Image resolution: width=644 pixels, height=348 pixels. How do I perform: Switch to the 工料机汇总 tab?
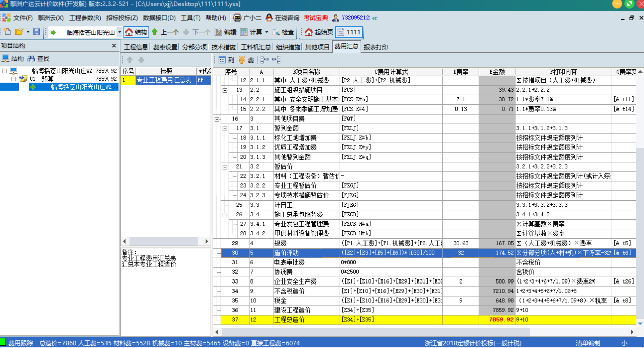click(256, 47)
